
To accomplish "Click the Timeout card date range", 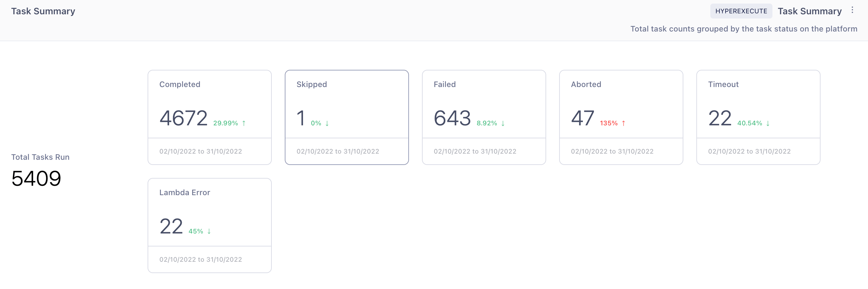I will click(749, 151).
